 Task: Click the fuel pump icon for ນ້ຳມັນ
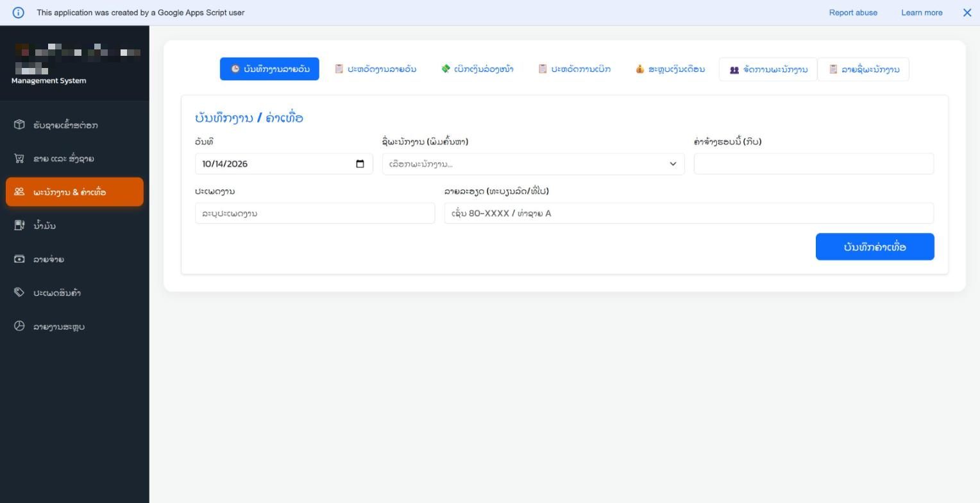19,225
